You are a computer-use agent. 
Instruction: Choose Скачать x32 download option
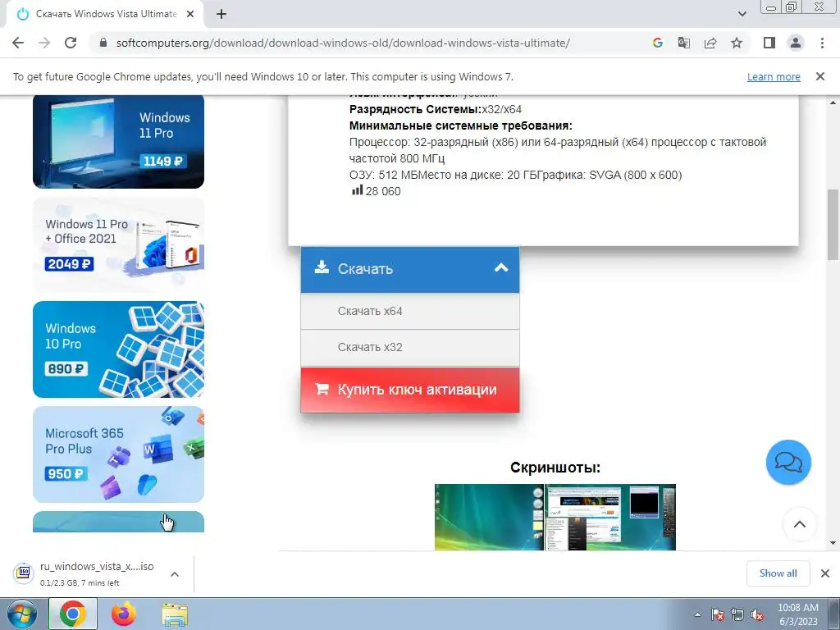(x=410, y=347)
